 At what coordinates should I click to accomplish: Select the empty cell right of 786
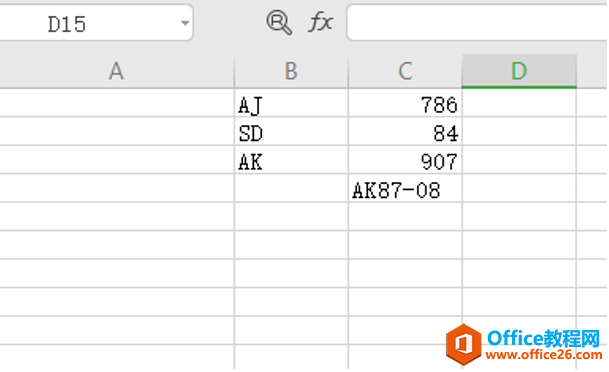(519, 103)
